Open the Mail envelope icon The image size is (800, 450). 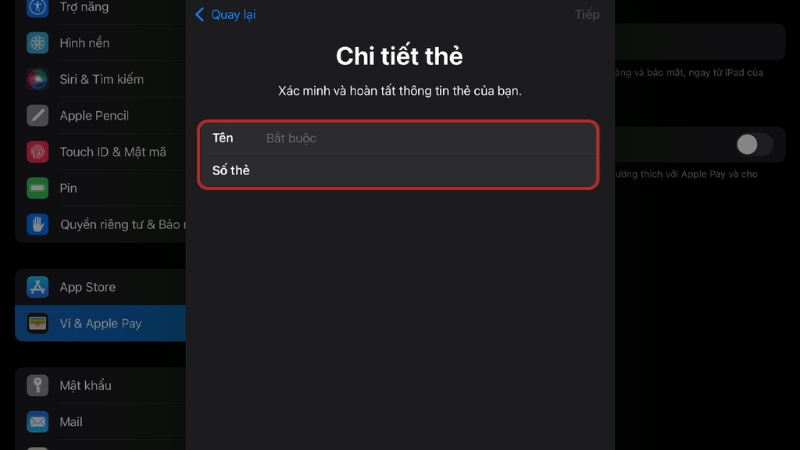[37, 422]
